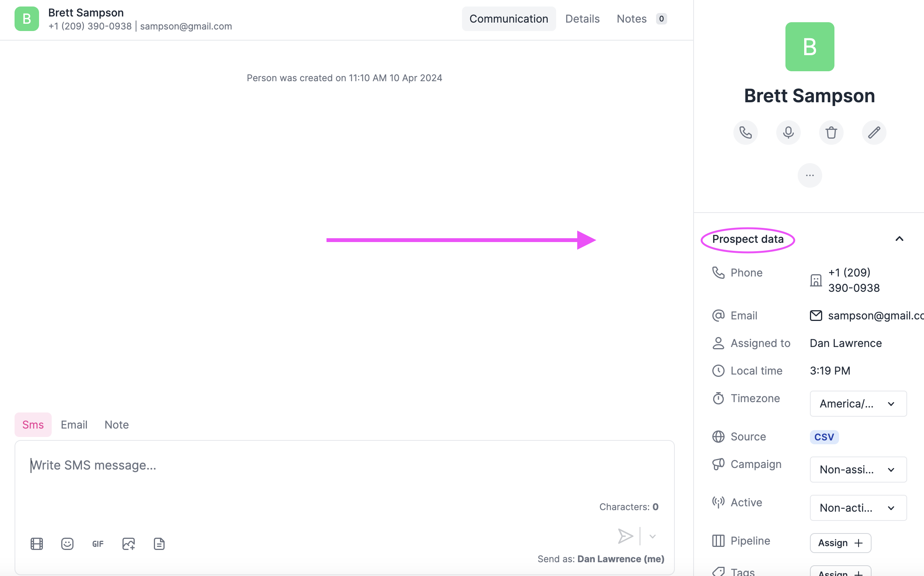Insert a message template document
924x576 pixels.
click(159, 543)
